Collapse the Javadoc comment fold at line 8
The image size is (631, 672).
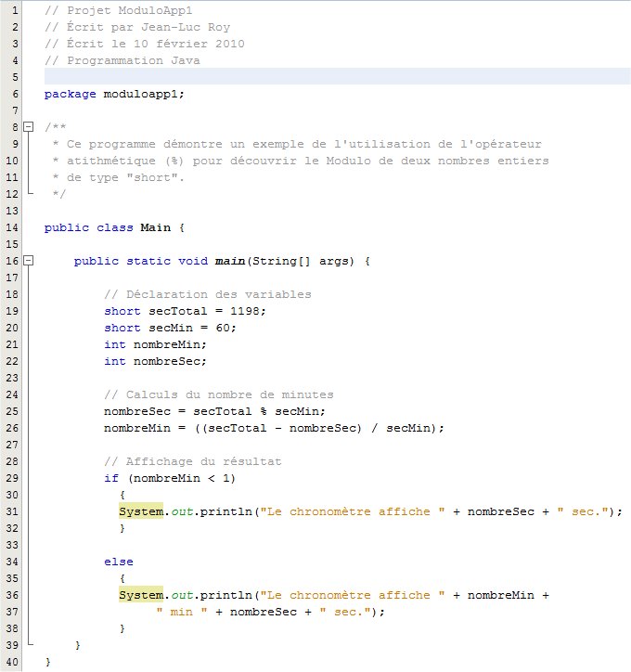coord(28,127)
